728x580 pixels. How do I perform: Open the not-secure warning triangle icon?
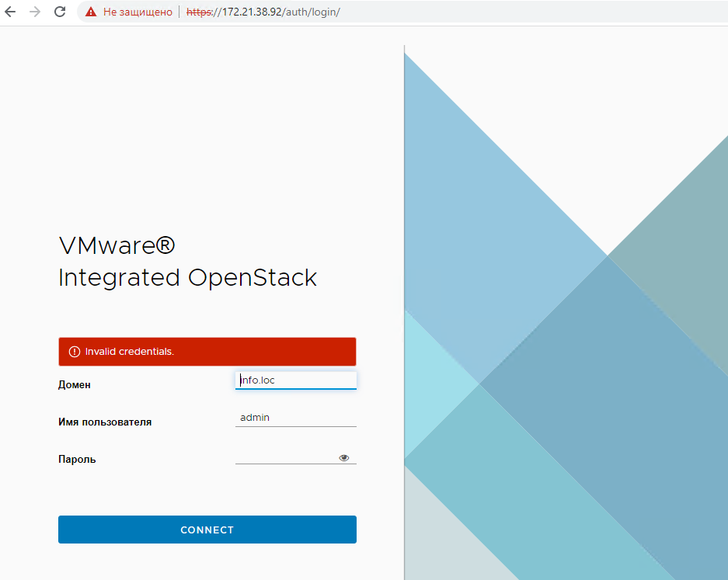[x=91, y=12]
